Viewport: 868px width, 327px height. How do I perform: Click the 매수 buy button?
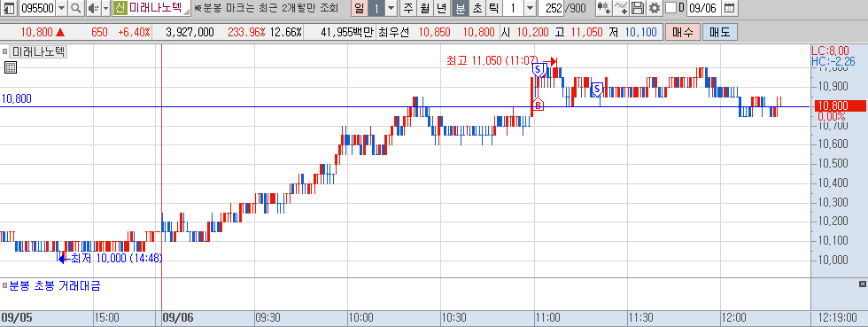click(x=683, y=32)
